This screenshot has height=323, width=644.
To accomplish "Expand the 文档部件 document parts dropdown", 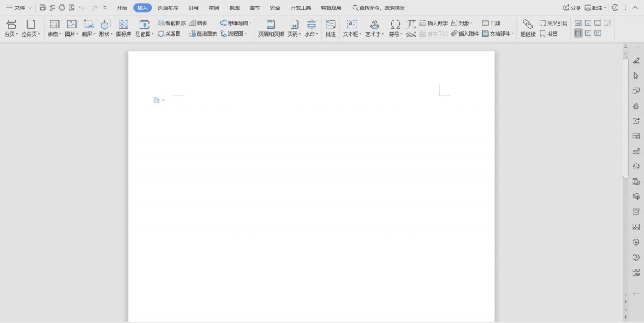I will pos(498,34).
